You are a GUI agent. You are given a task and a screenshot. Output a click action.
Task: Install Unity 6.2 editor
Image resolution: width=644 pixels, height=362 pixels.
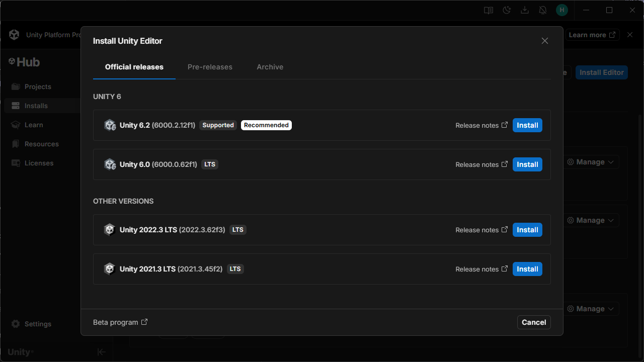tap(527, 125)
